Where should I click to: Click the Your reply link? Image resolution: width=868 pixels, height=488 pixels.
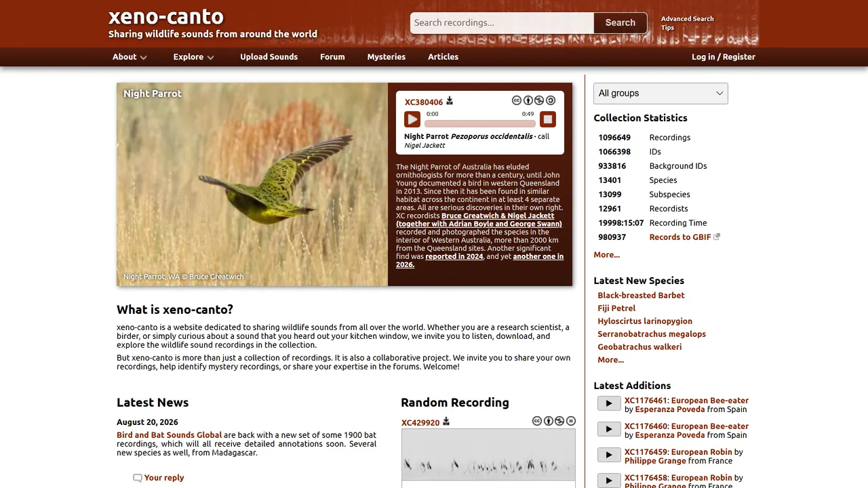[164, 478]
